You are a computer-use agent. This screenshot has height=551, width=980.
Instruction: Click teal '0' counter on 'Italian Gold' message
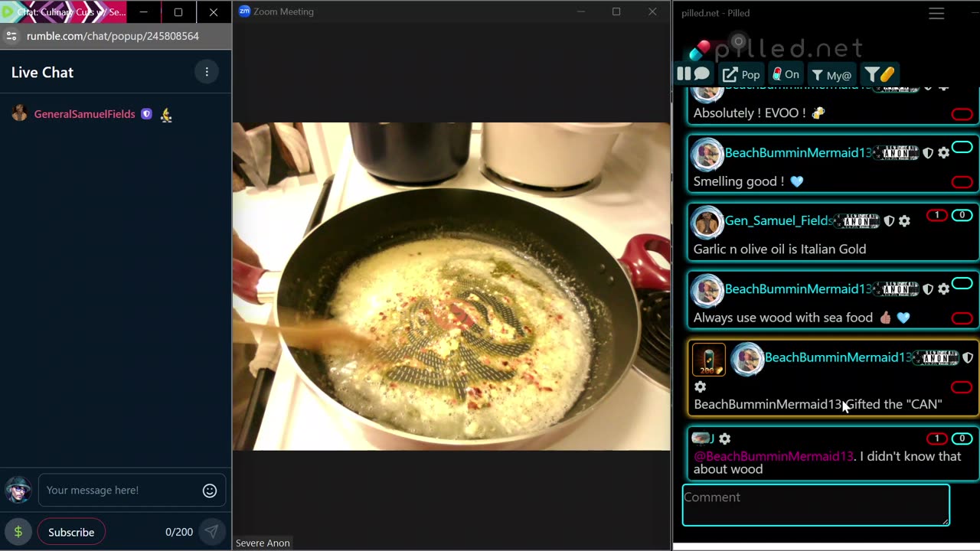point(962,215)
